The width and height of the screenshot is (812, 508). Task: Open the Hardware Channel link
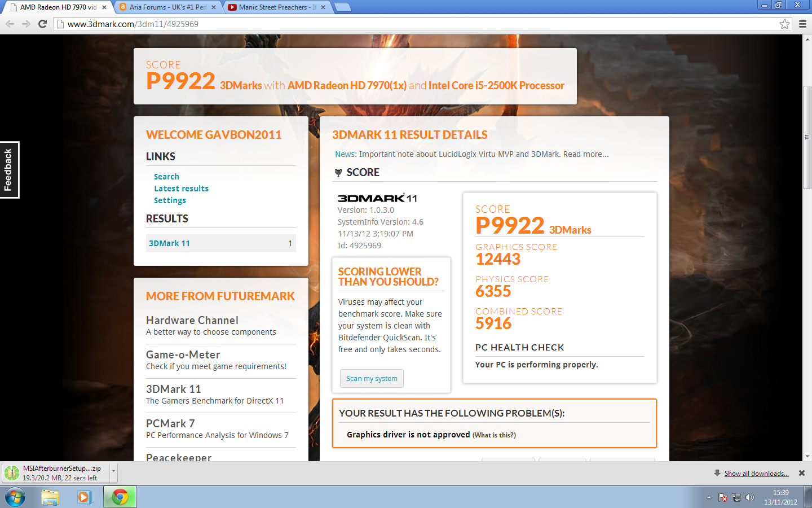[192, 320]
